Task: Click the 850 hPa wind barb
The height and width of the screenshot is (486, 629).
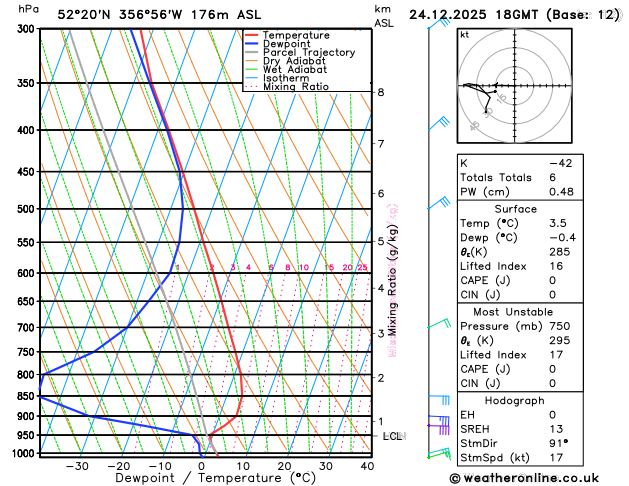Action: pos(439,399)
